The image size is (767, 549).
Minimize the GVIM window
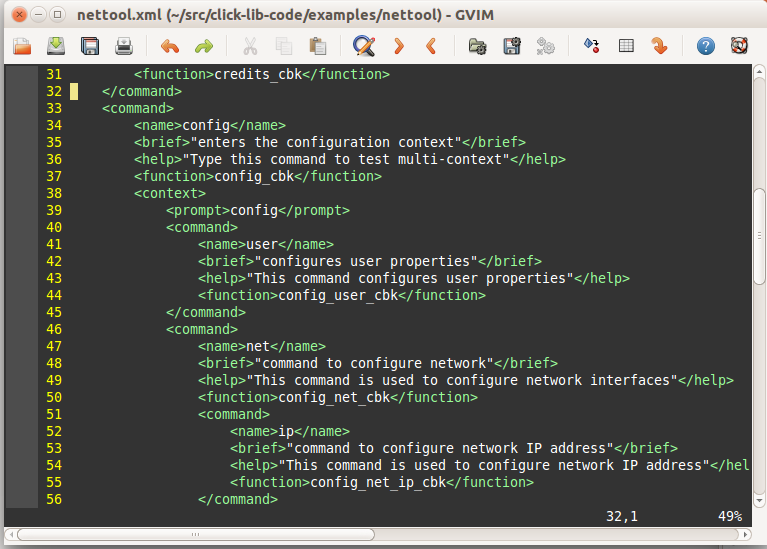pyautogui.click(x=38, y=15)
